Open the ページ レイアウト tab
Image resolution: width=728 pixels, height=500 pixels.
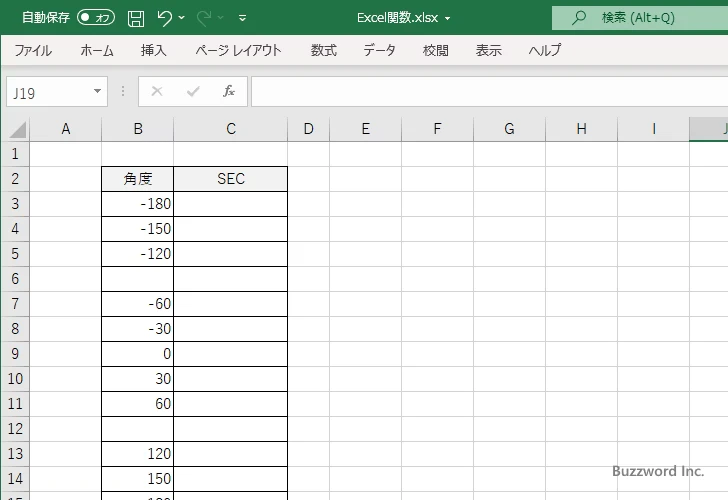238,50
